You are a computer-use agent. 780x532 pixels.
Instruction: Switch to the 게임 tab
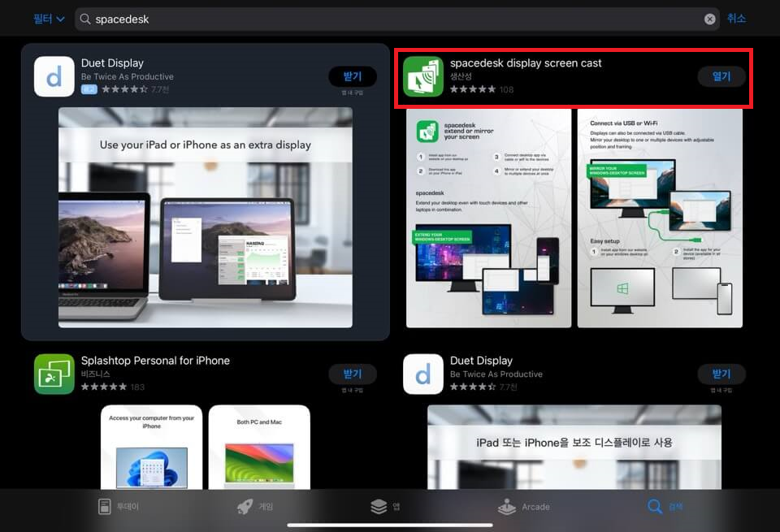[254, 507]
